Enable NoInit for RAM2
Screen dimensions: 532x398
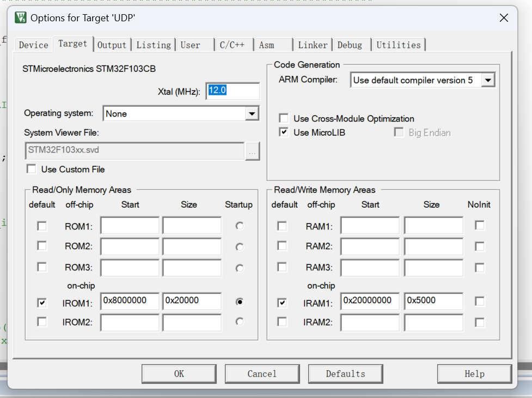480,246
